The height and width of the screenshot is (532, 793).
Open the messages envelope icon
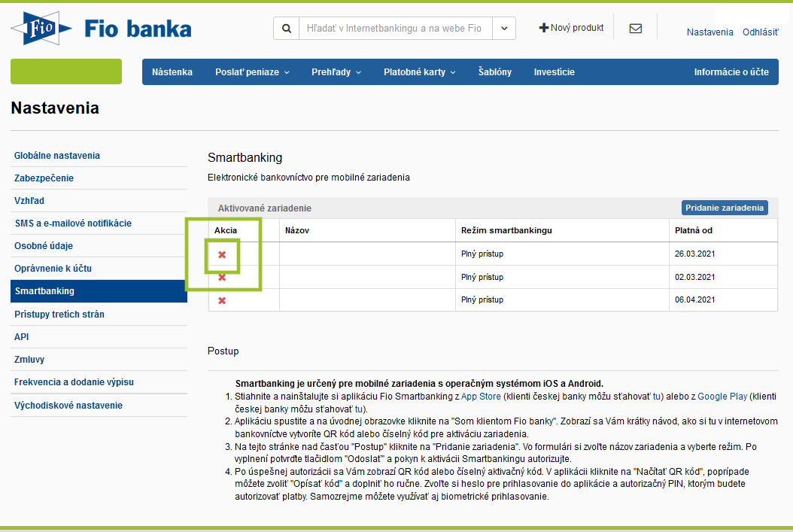636,29
